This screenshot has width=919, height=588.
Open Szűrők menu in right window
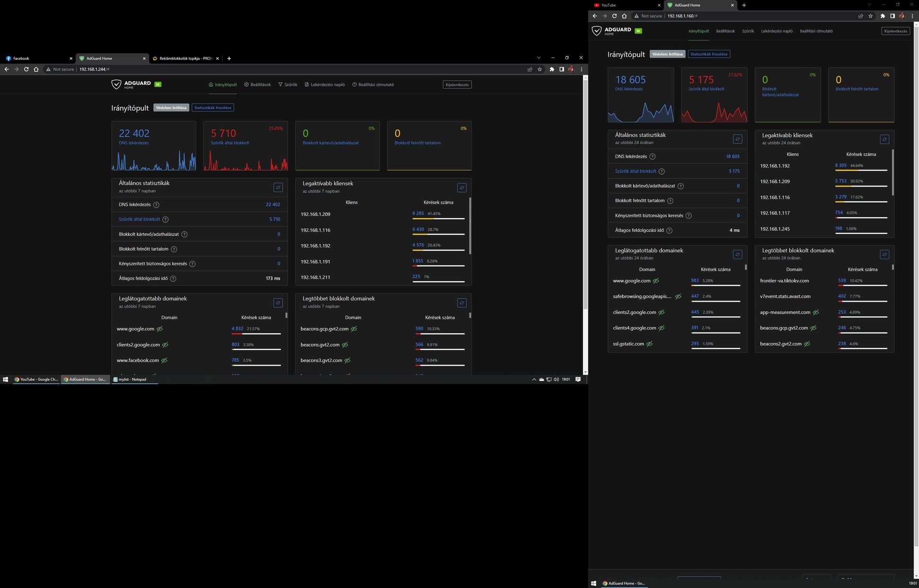[748, 31]
